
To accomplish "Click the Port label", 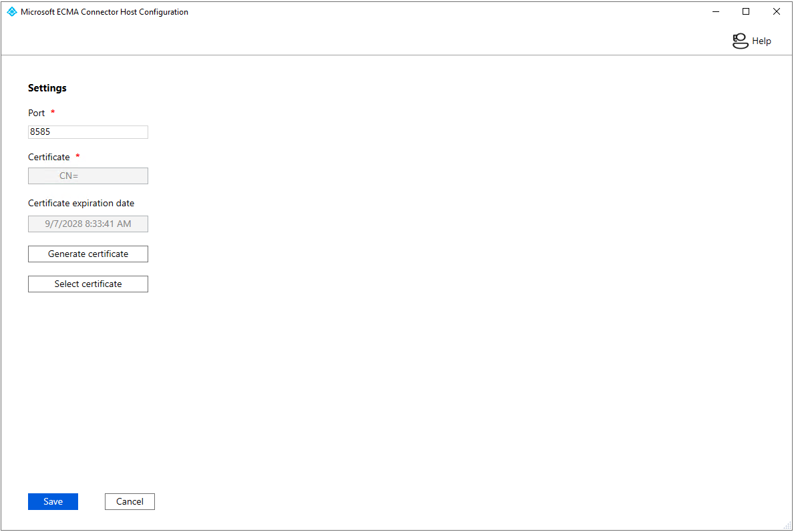I will tap(37, 113).
